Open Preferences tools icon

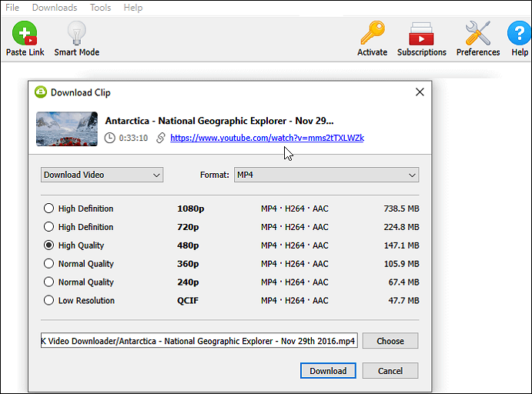[478, 35]
